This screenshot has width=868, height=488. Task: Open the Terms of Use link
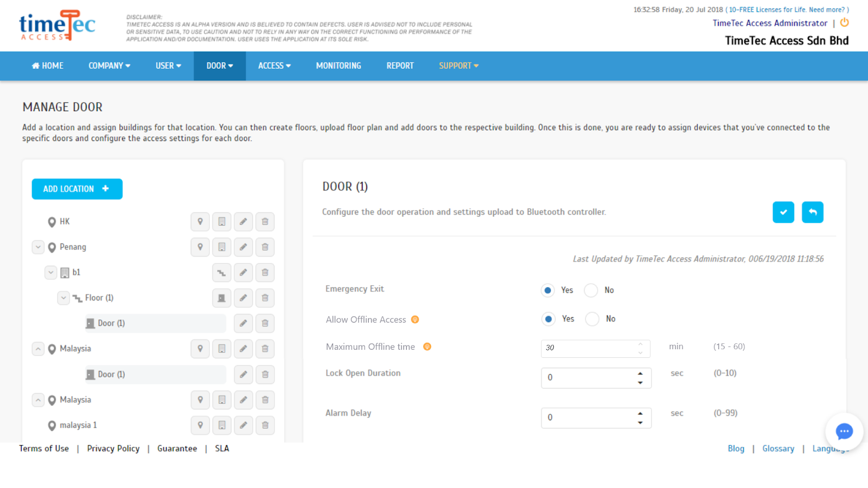tap(44, 448)
